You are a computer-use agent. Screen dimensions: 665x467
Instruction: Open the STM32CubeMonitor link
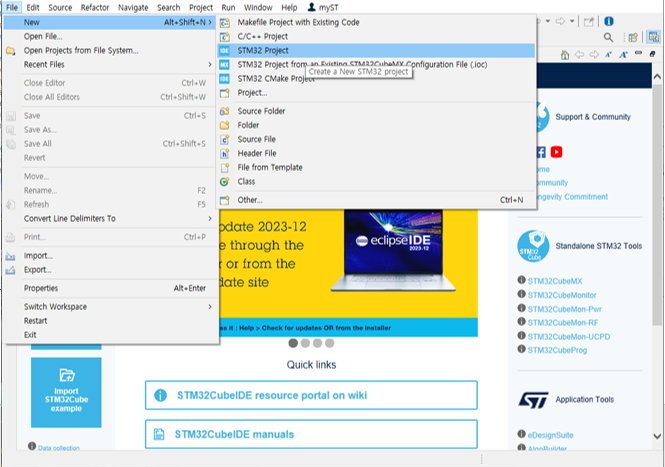point(562,295)
